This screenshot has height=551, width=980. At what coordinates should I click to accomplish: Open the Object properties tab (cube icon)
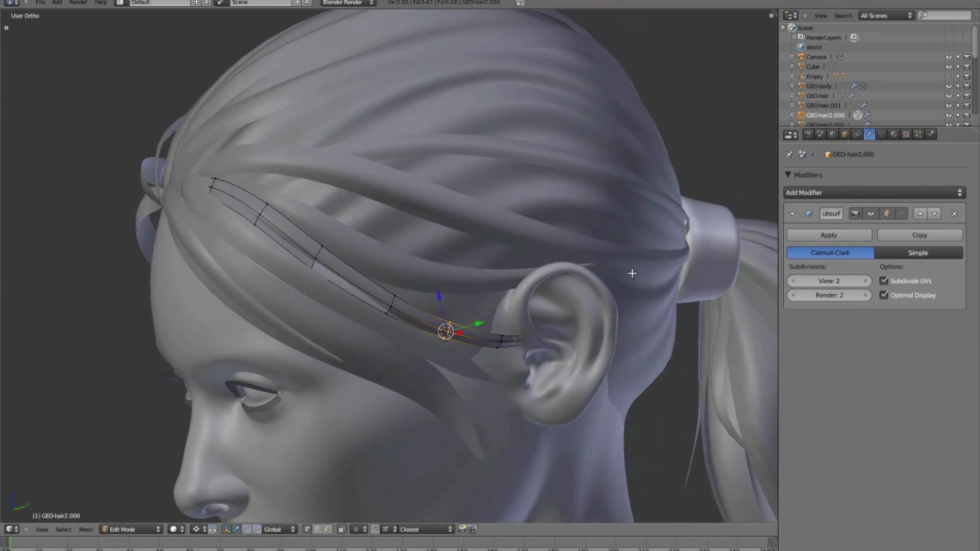pyautogui.click(x=844, y=134)
